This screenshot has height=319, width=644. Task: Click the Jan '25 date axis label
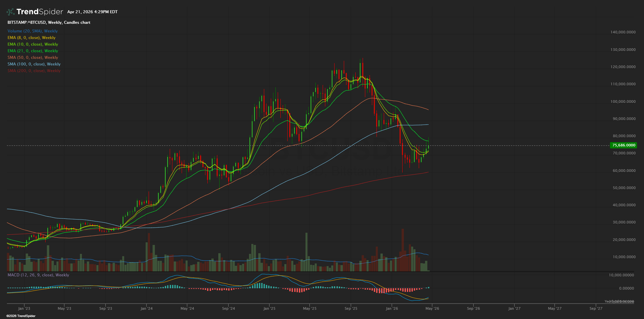(269, 308)
